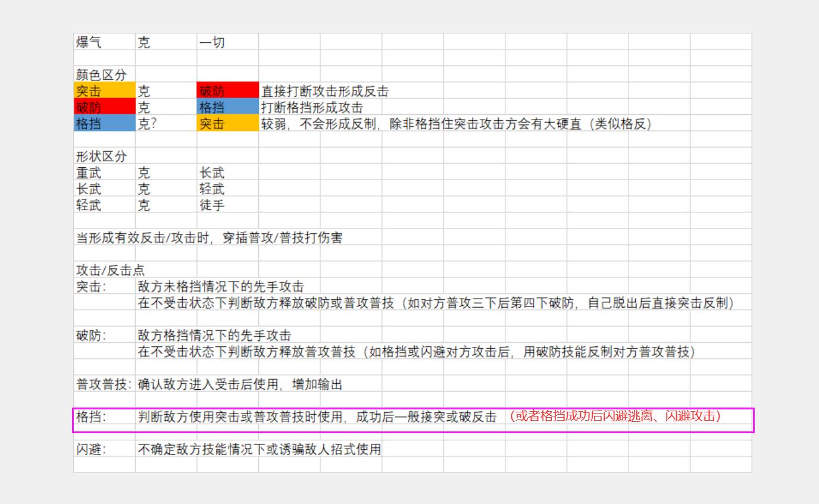Select the 破防: label cell

(104, 335)
